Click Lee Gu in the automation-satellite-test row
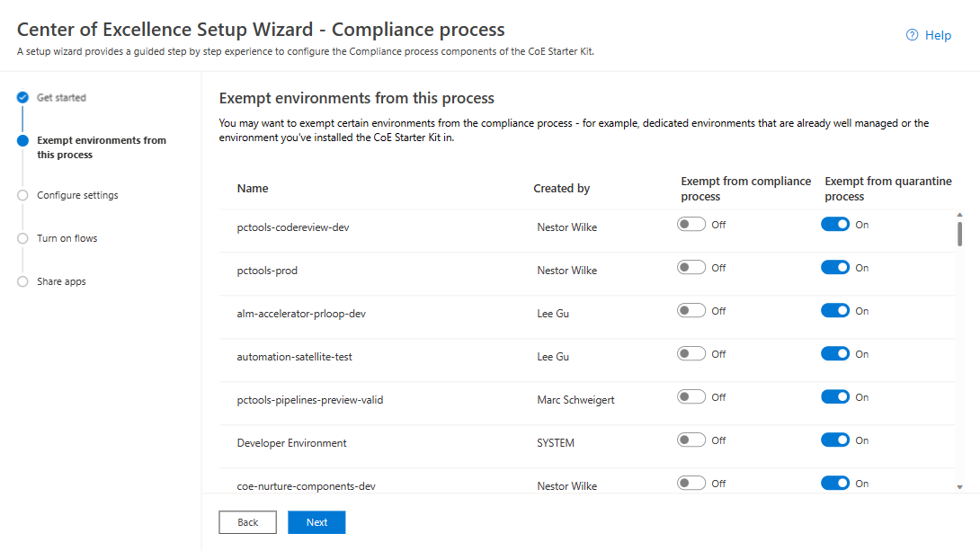980x551 pixels. [553, 357]
